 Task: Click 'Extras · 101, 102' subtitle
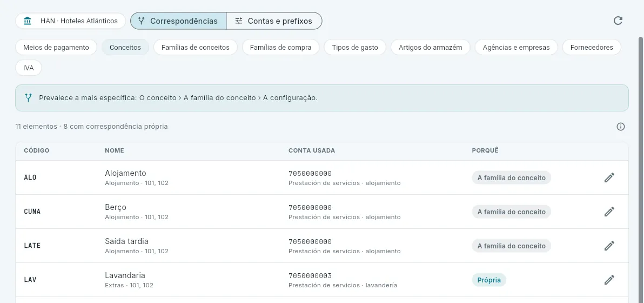[x=129, y=285]
